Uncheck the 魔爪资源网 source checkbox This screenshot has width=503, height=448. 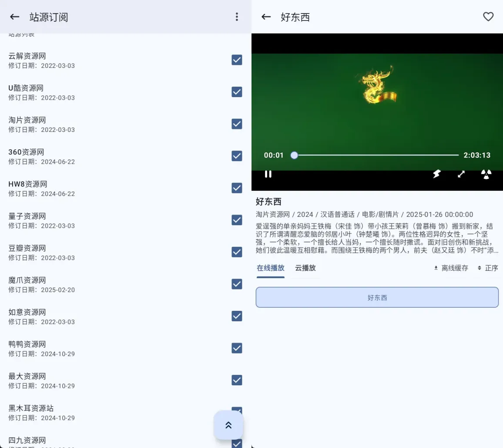click(x=237, y=284)
